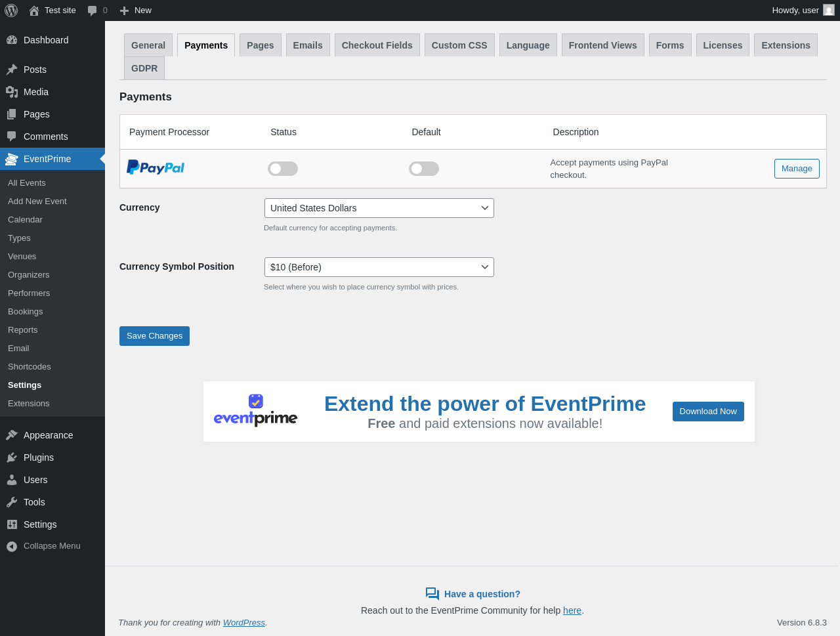Click the EventPrime banner logo
Viewport: 840px width, 636px height.
click(x=255, y=411)
